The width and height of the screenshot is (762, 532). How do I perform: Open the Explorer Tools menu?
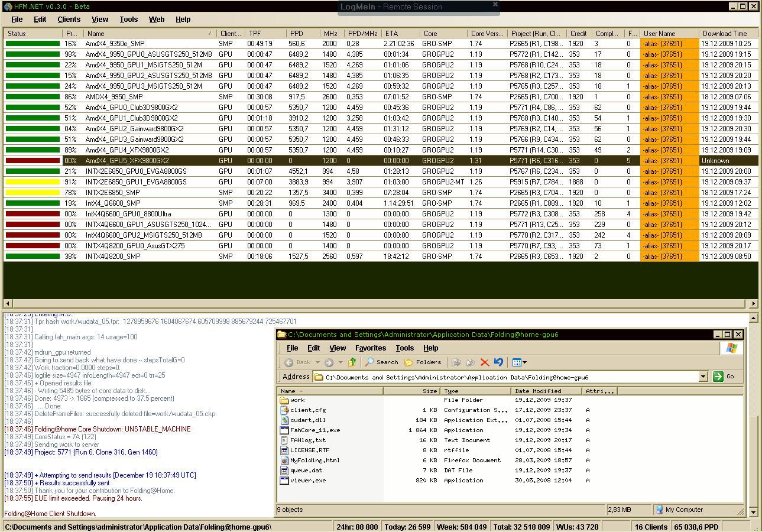[x=404, y=348]
